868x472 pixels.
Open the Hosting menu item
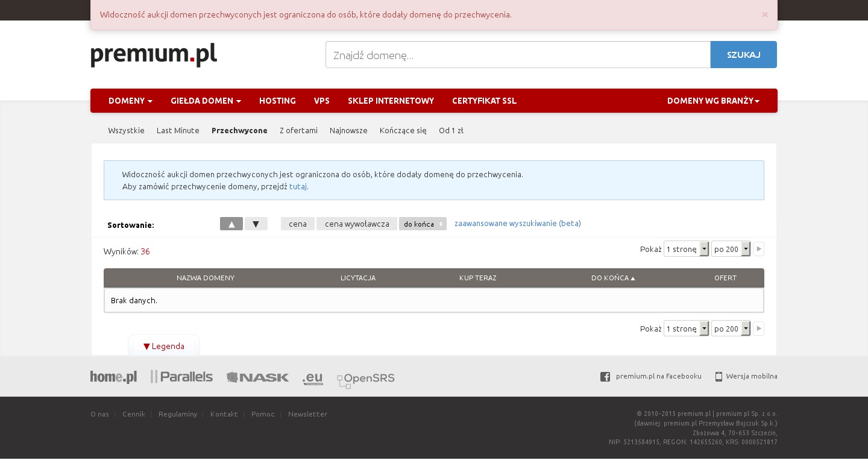pyautogui.click(x=277, y=101)
